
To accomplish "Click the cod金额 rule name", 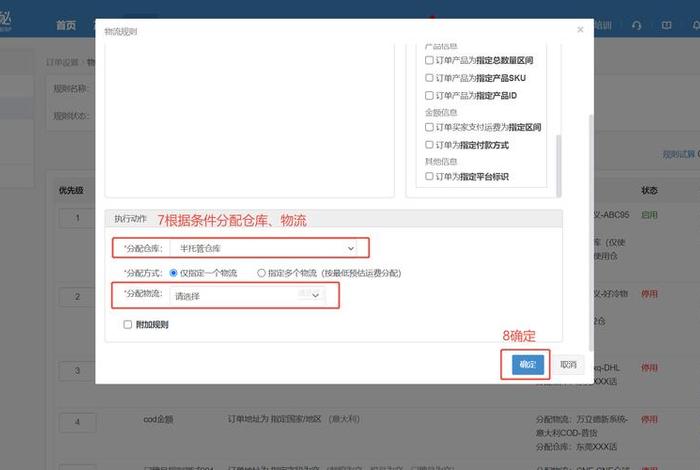I will tap(158, 419).
